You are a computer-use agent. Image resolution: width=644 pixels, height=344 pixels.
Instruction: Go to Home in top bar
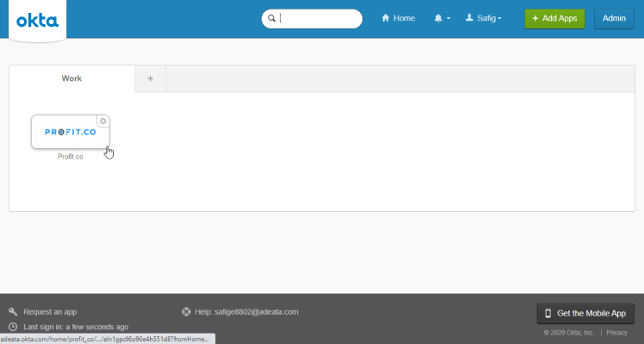398,18
